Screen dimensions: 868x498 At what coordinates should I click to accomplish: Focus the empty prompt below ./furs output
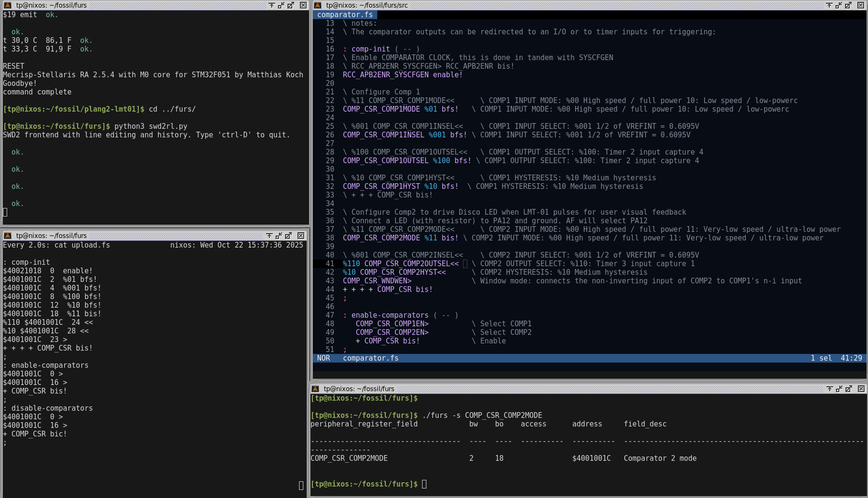click(424, 484)
